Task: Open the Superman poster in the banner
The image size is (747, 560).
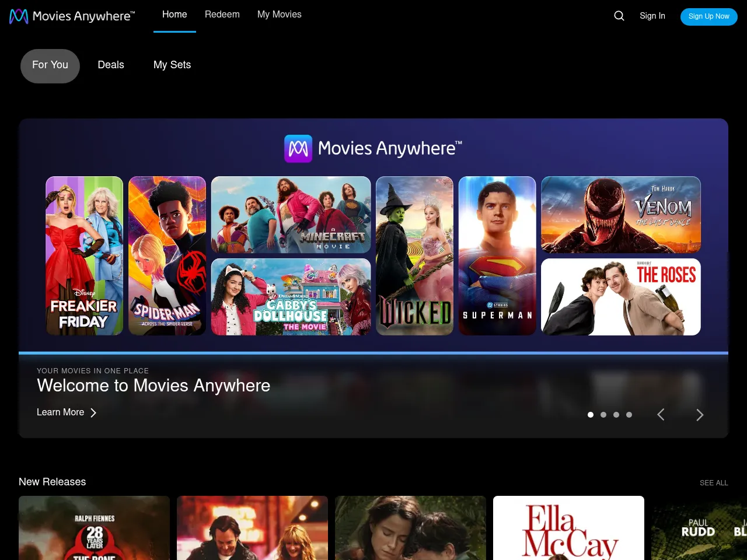Action: [497, 255]
